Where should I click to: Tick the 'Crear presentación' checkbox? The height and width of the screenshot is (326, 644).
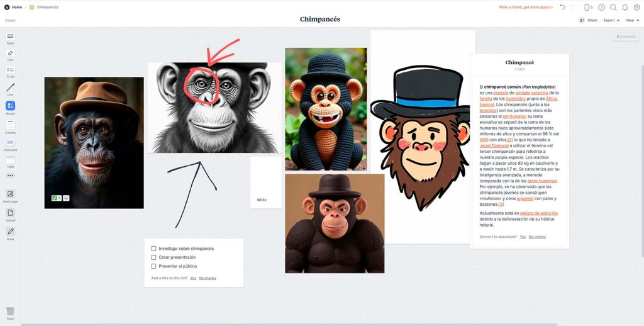pos(153,257)
